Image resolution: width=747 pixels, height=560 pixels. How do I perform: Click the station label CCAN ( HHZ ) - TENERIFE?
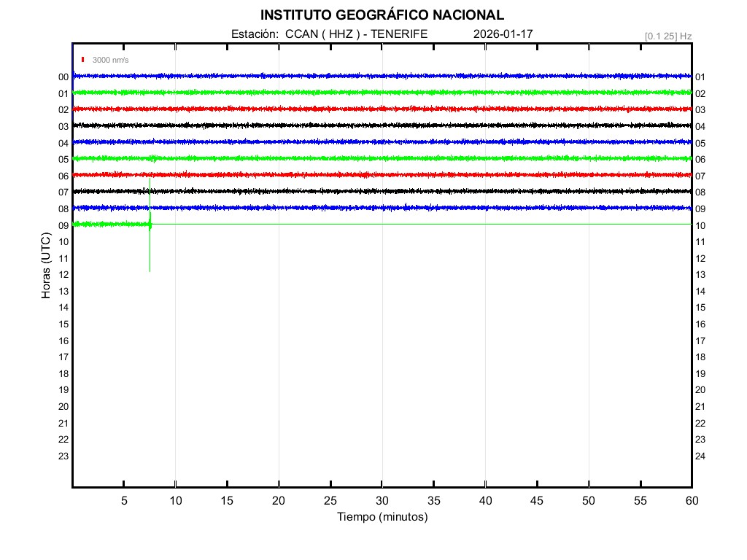tap(329, 34)
